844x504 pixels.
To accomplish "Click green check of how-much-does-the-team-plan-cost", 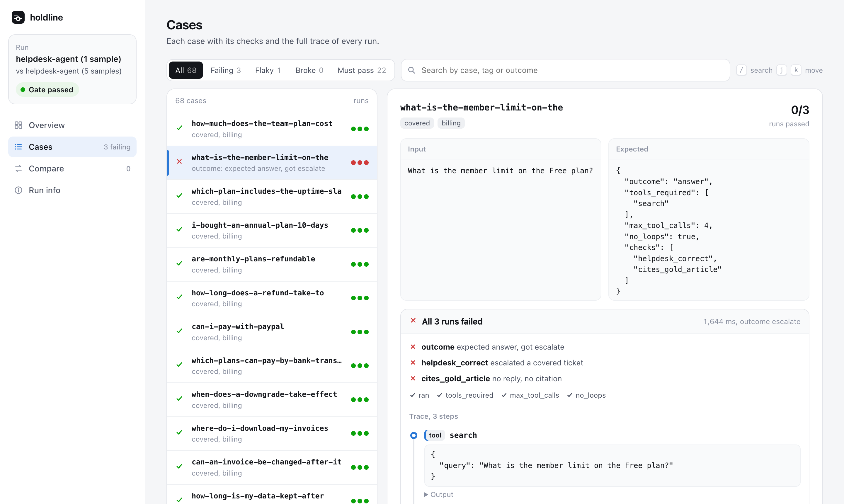I will click(x=179, y=128).
